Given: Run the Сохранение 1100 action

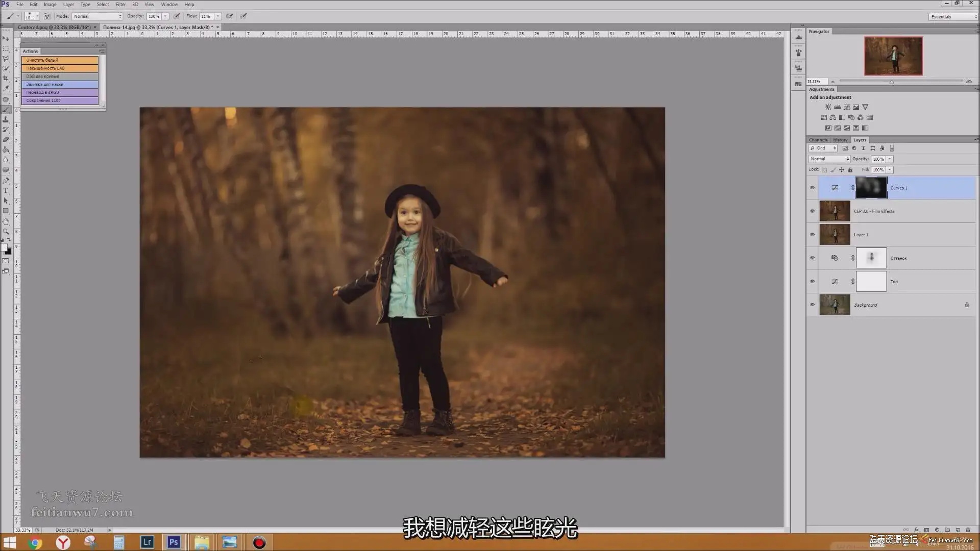Looking at the screenshot, I should click(60, 101).
